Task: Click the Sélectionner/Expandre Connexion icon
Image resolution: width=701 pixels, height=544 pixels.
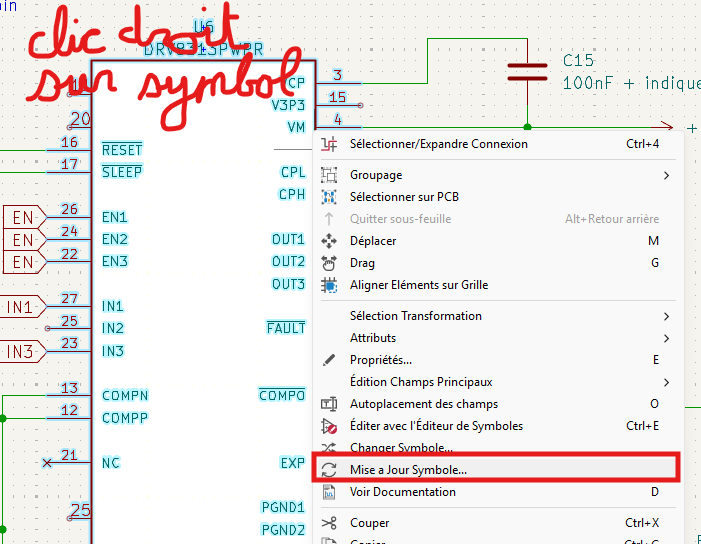Action: [329, 144]
